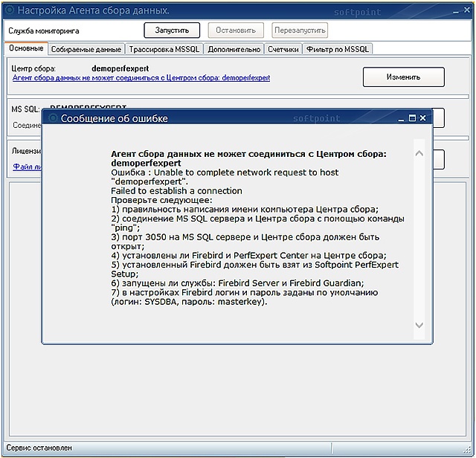Image resolution: width=476 pixels, height=458 pixels.
Task: Select the Дополнительно tab
Action: tap(234, 49)
